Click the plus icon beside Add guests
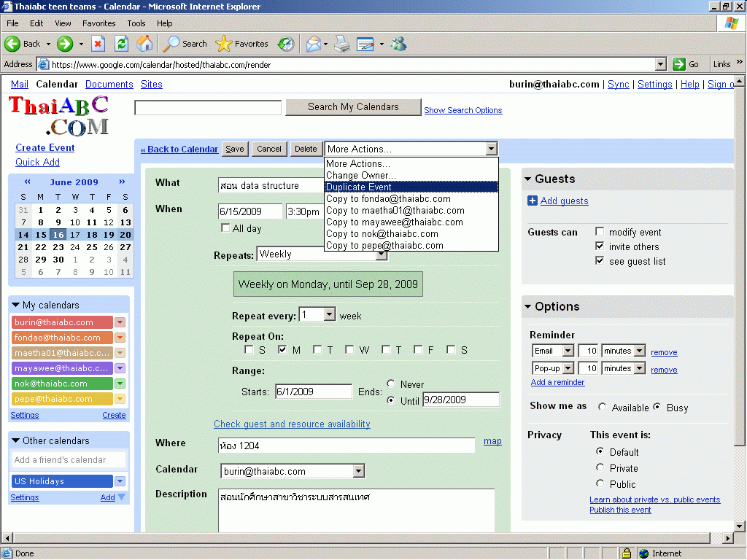This screenshot has width=747, height=560. [x=533, y=201]
